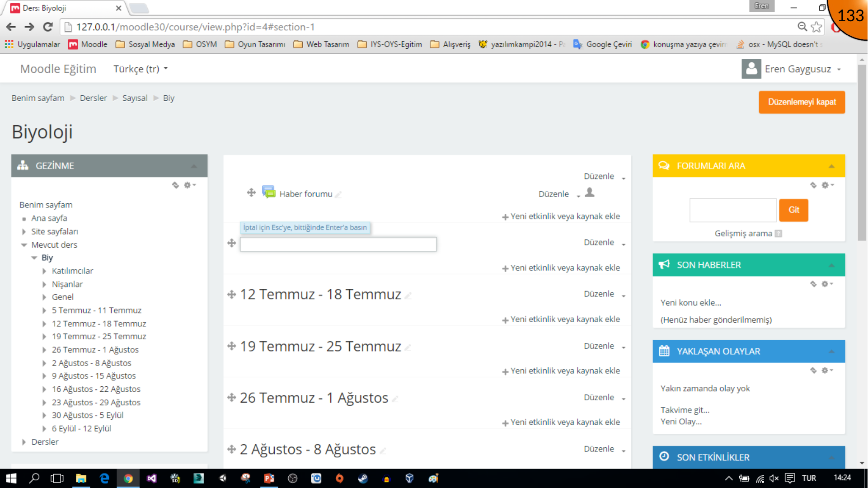
Task: Open File Explorer from the taskbar
Action: click(x=81, y=479)
